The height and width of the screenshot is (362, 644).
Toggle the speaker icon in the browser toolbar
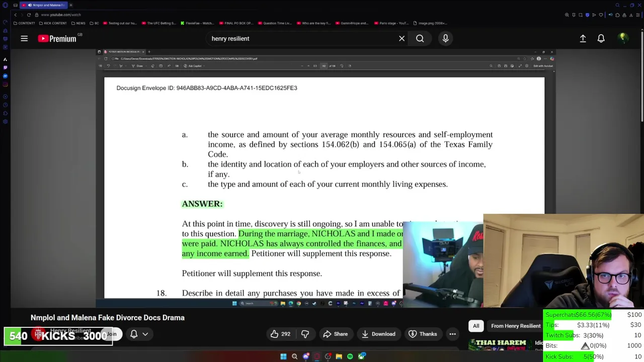coord(610,15)
